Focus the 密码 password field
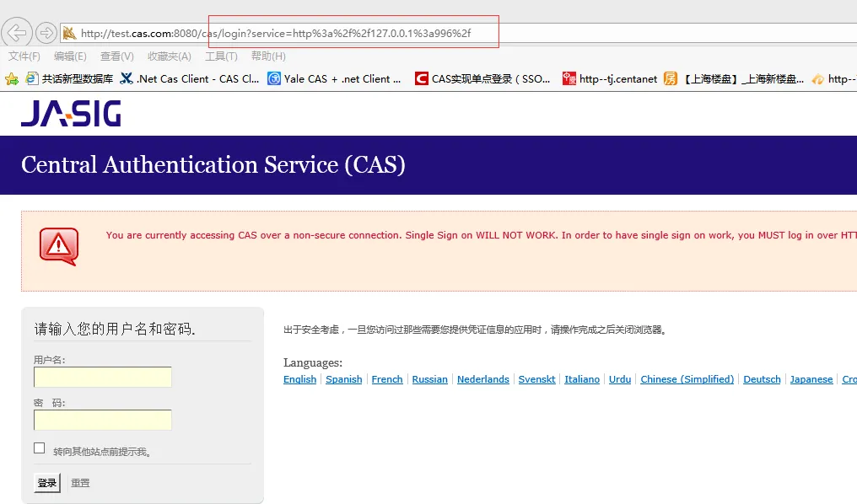This screenshot has width=857, height=504. (103, 420)
